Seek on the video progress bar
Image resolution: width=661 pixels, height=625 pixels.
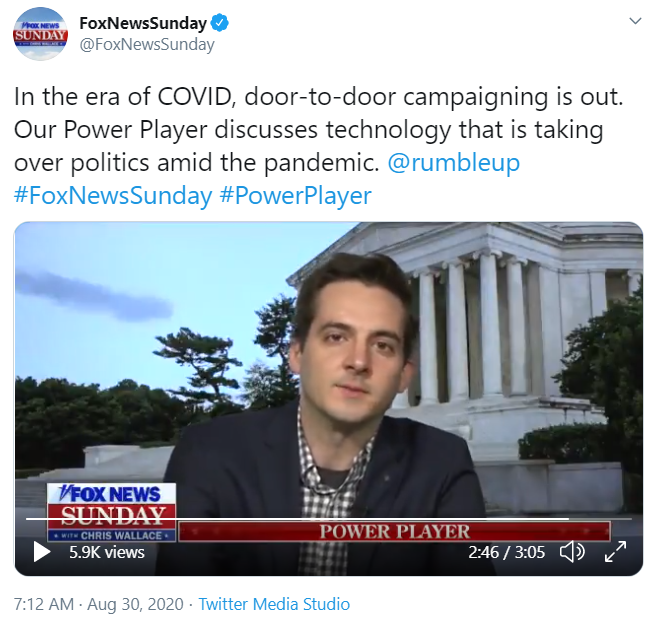(329, 519)
